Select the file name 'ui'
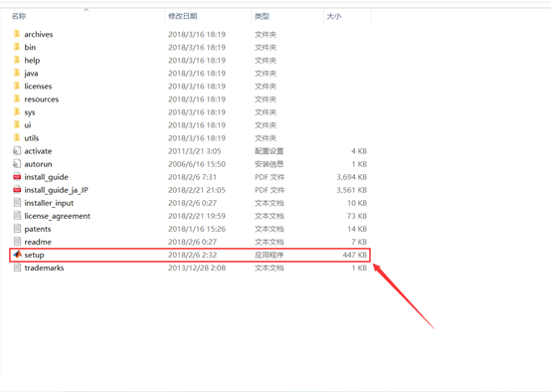This screenshot has width=551, height=392. (x=28, y=125)
